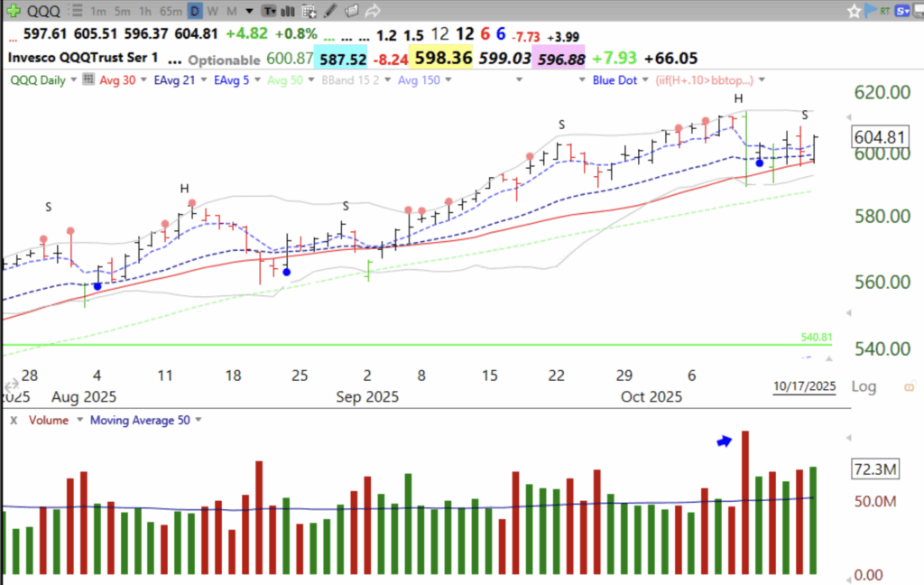
Task: Click the 10/17/2025 date field
Action: point(804,385)
